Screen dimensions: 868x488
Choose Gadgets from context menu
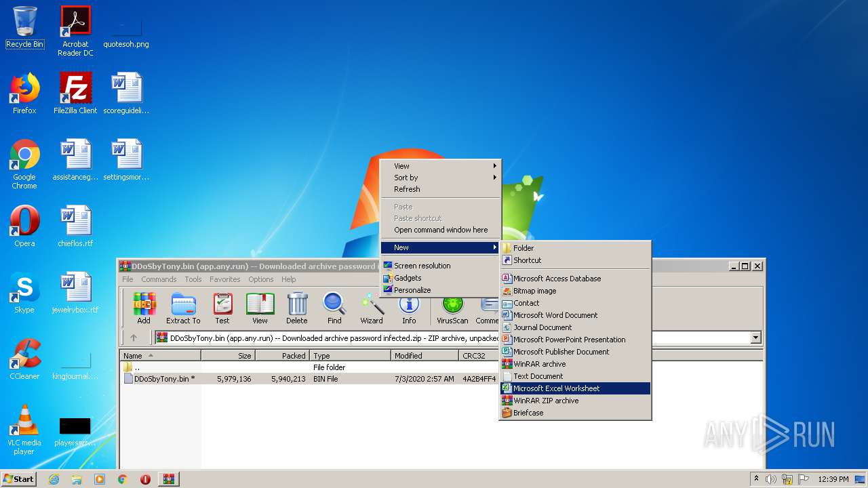(440, 278)
